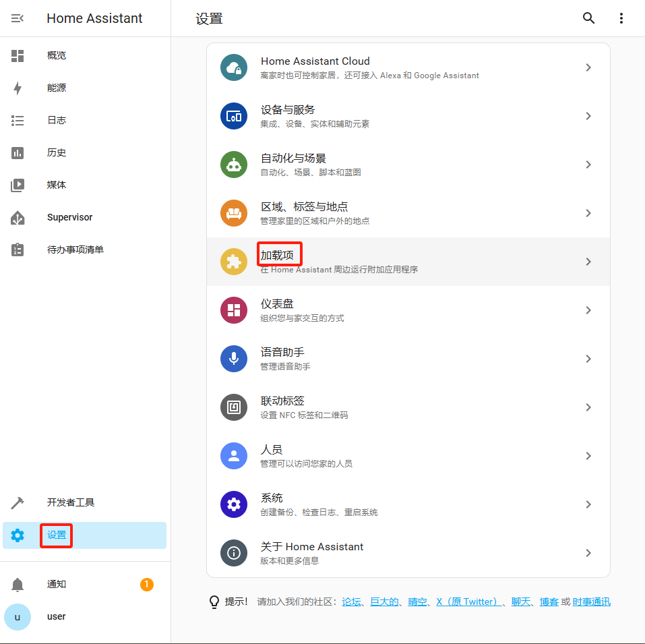This screenshot has height=644, width=645.
Task: Click the 设备与服务 title text
Action: (288, 109)
